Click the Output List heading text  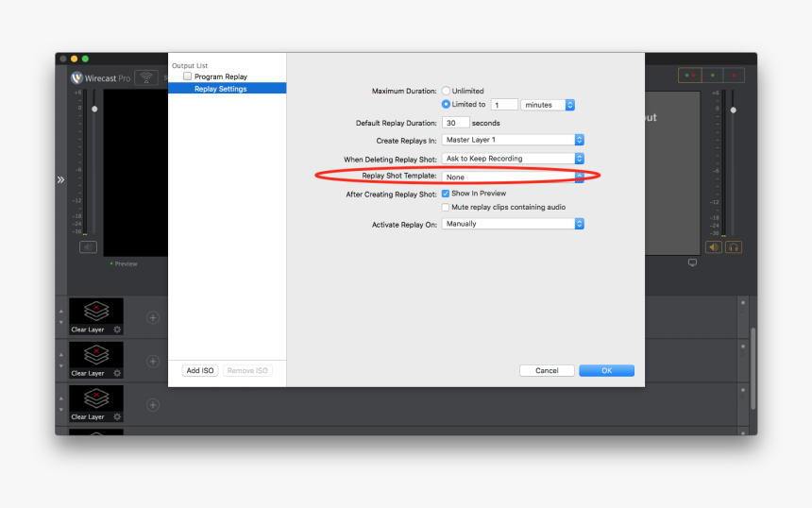coord(190,66)
